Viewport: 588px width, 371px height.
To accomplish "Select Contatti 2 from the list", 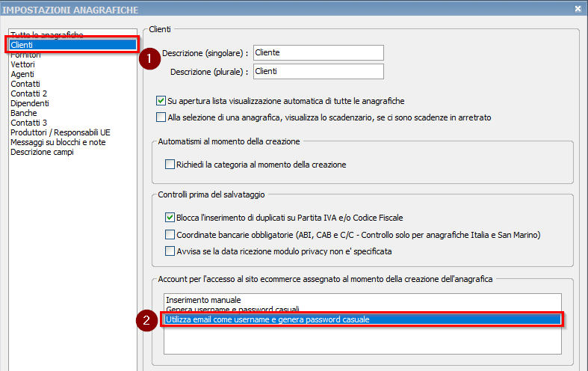I will point(28,93).
